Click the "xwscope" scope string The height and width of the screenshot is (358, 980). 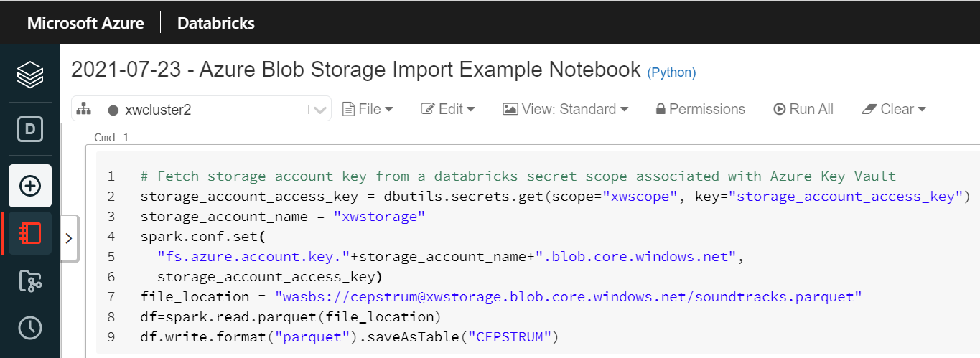640,197
